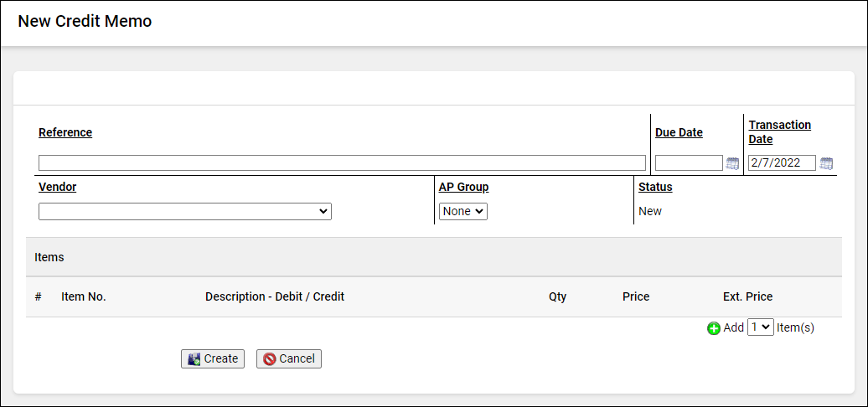This screenshot has height=407, width=868.
Task: Click the Vendor label link
Action: pos(58,187)
